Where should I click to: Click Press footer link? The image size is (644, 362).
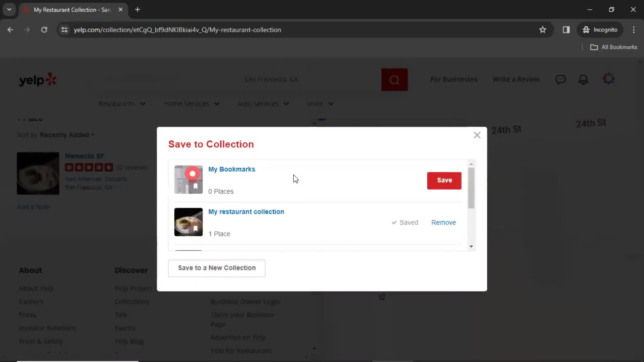pyautogui.click(x=27, y=315)
